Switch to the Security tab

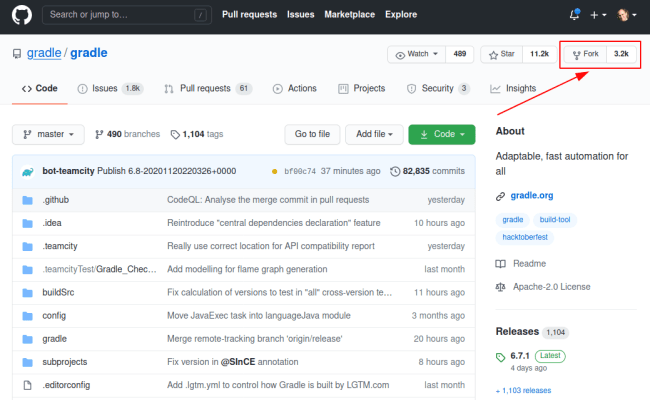(x=438, y=88)
